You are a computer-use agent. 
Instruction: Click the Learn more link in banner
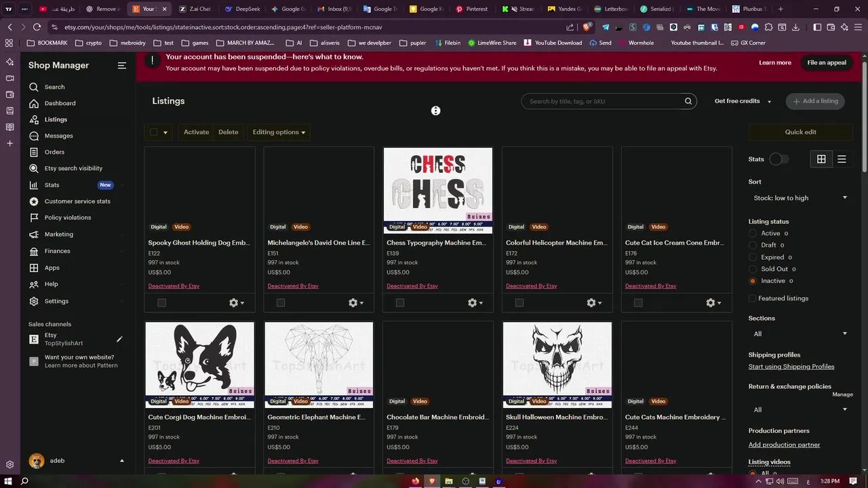[x=775, y=62]
